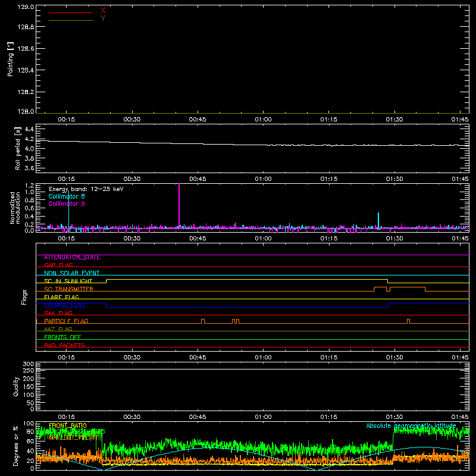The image size is (476, 476).
Task: Click the PARTICLE_FLAG label
Action: (x=66, y=321)
